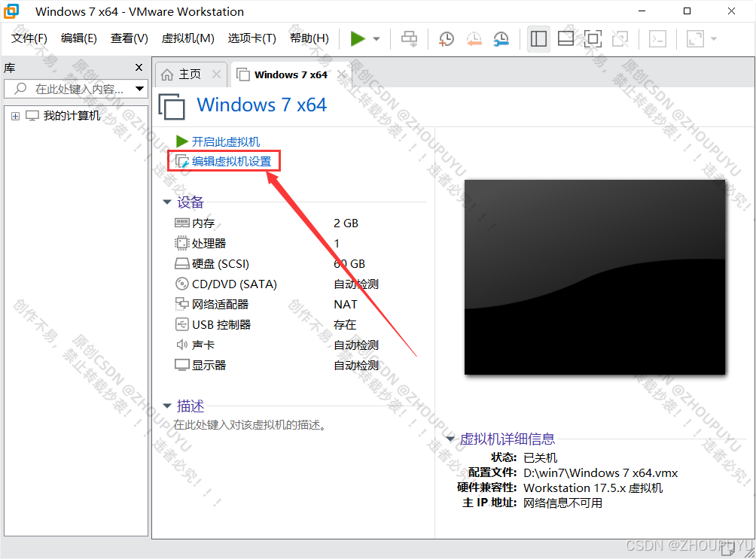Toggle the thumbnail bar view icon
The image size is (756, 559).
pos(565,38)
